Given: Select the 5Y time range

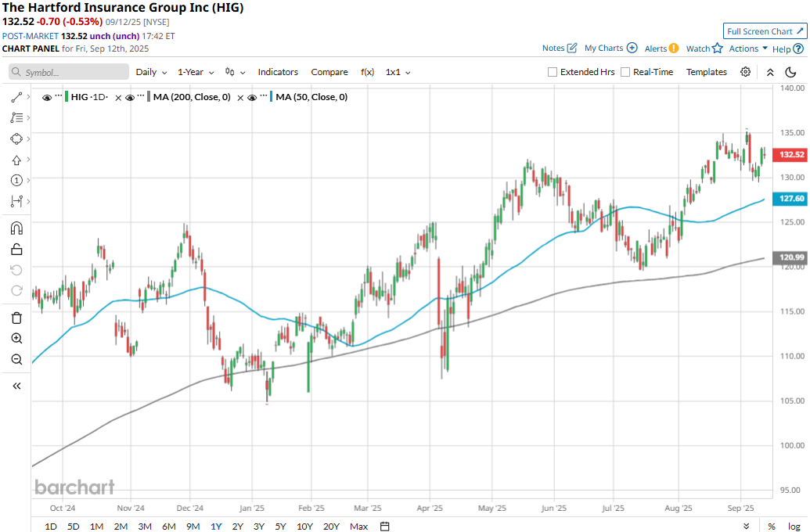Looking at the screenshot, I should point(280,527).
